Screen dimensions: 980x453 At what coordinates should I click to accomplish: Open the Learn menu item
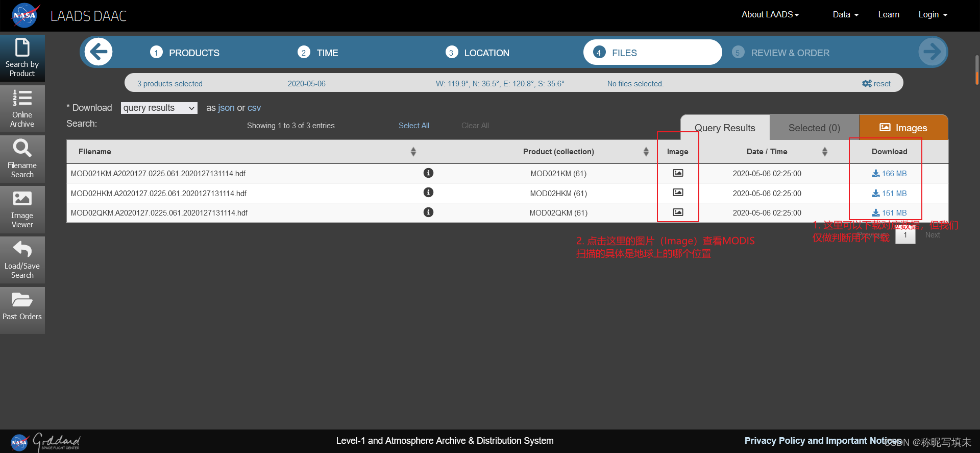[x=889, y=15]
